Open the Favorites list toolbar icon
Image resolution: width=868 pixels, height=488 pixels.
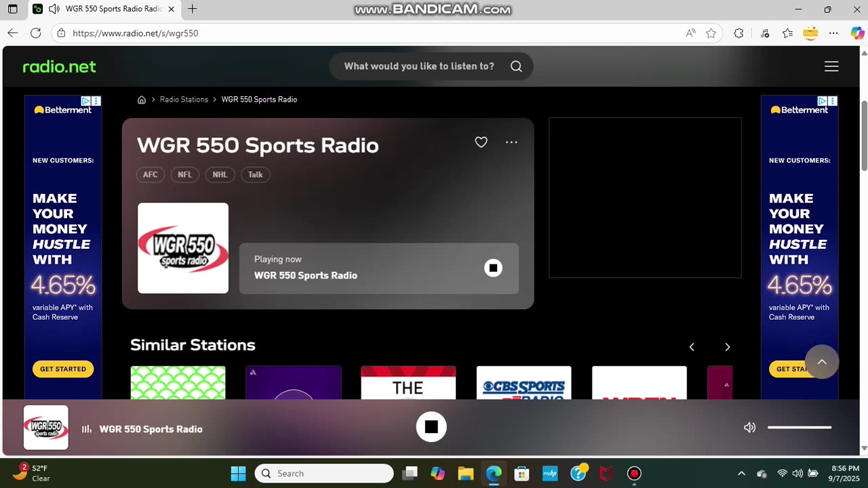click(x=787, y=33)
